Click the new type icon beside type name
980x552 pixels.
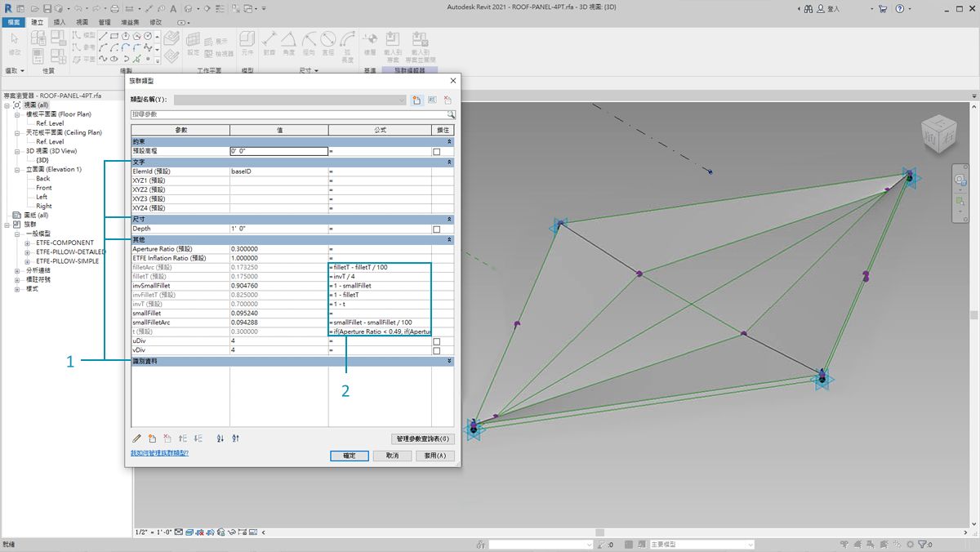[x=416, y=100]
